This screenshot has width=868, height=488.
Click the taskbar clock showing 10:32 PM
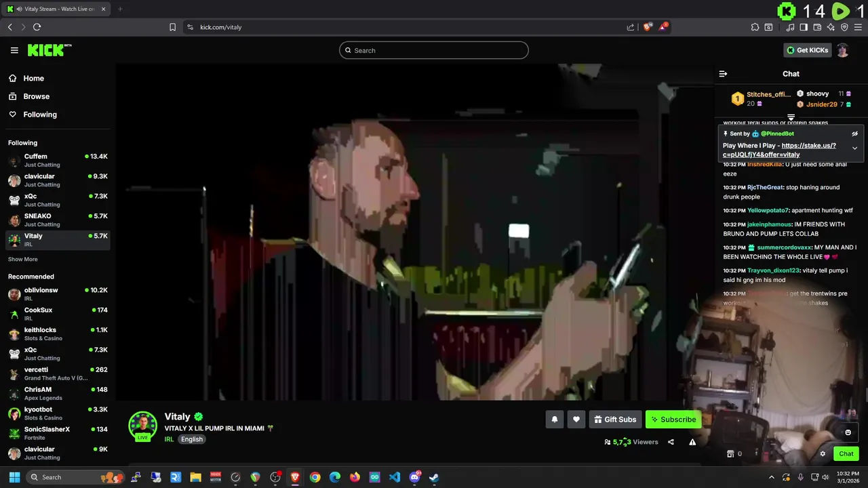pos(848,477)
